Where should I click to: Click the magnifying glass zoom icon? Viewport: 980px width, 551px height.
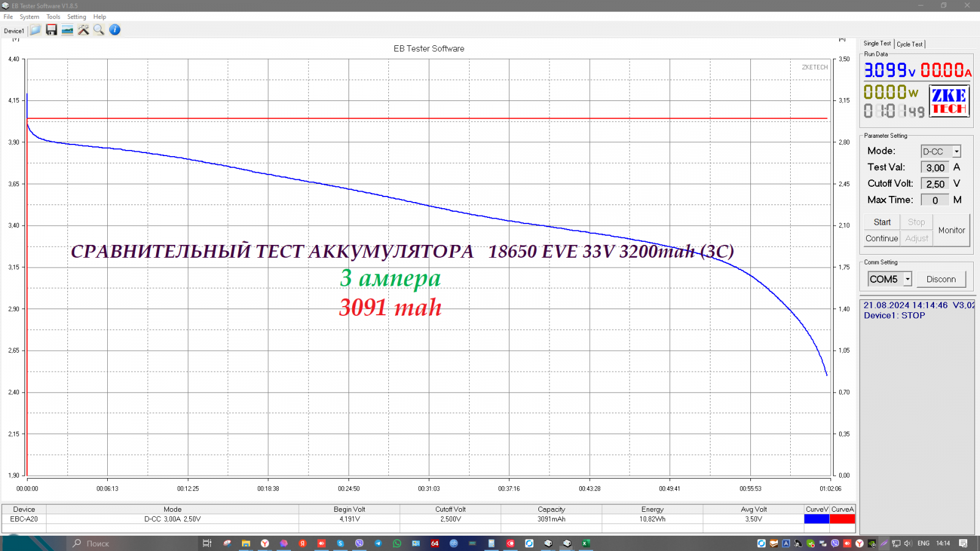[99, 30]
